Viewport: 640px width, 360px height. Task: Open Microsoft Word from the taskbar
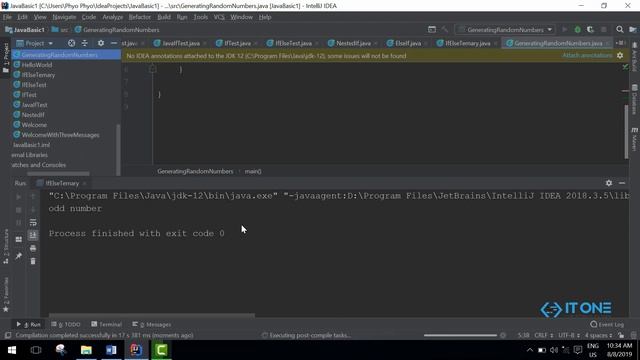click(111, 350)
